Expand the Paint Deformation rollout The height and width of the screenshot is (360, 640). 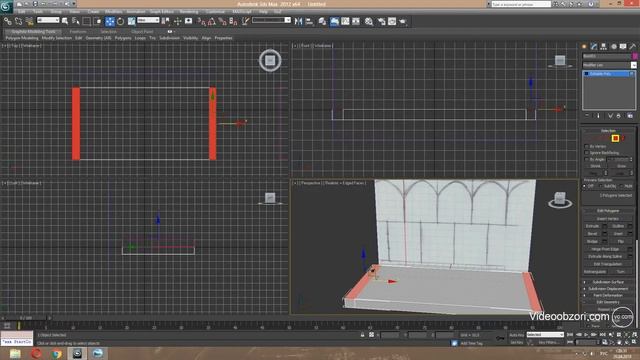click(608, 295)
